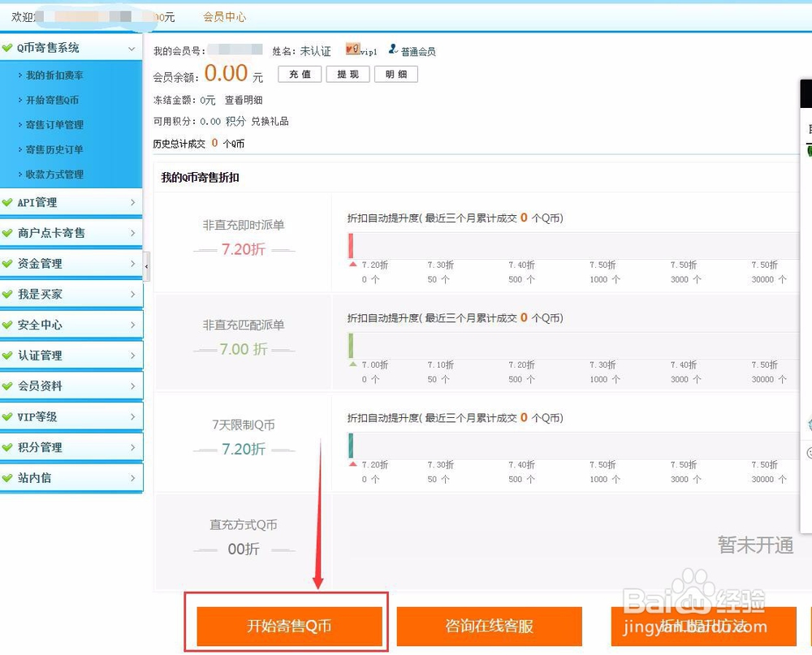Click the green progress bar for 非直充匹配派单
The height and width of the screenshot is (655, 812).
pos(351,346)
